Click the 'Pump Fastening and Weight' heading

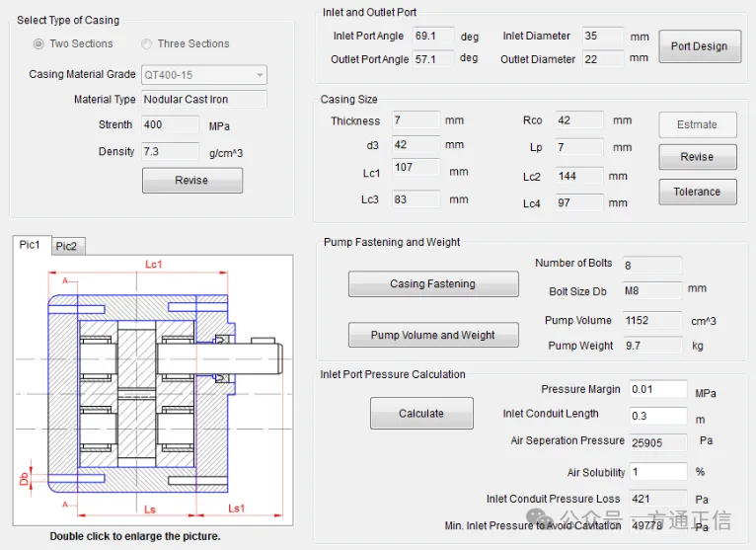pos(392,242)
